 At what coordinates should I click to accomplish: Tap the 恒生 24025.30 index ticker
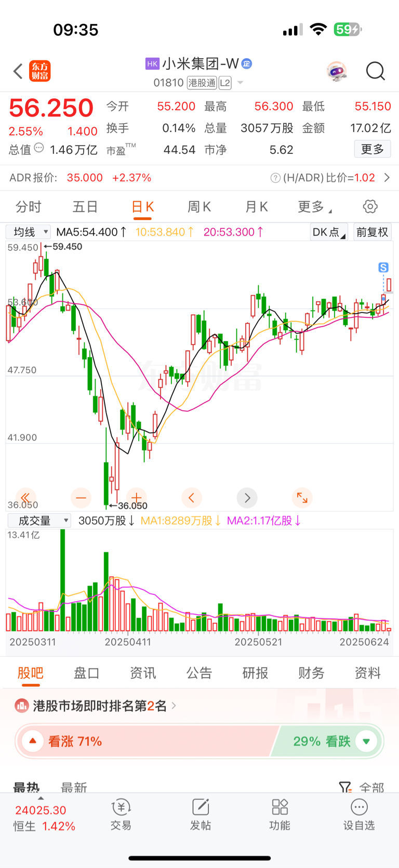pyautogui.click(x=45, y=818)
